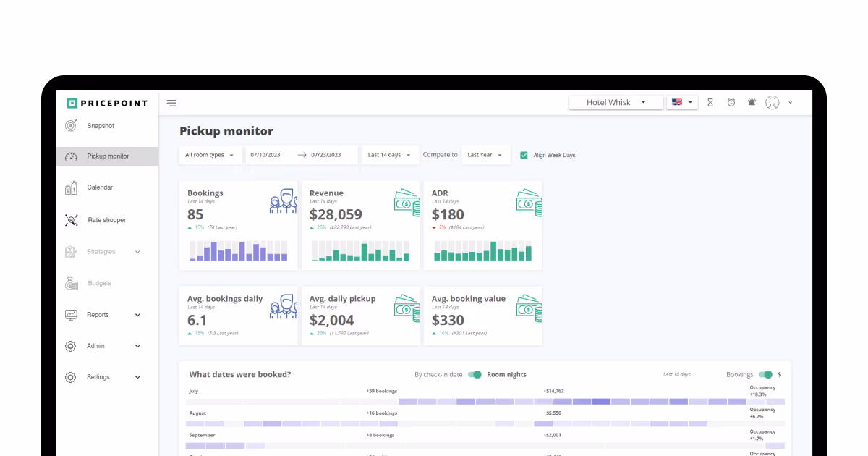Click the hourglass icon in header
The width and height of the screenshot is (868, 456).
710,103
